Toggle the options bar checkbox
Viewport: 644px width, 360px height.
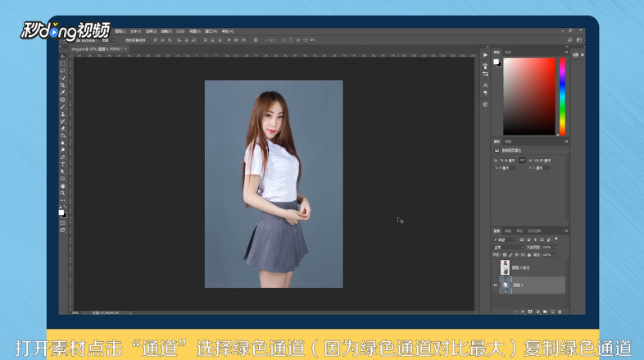coord(122,40)
